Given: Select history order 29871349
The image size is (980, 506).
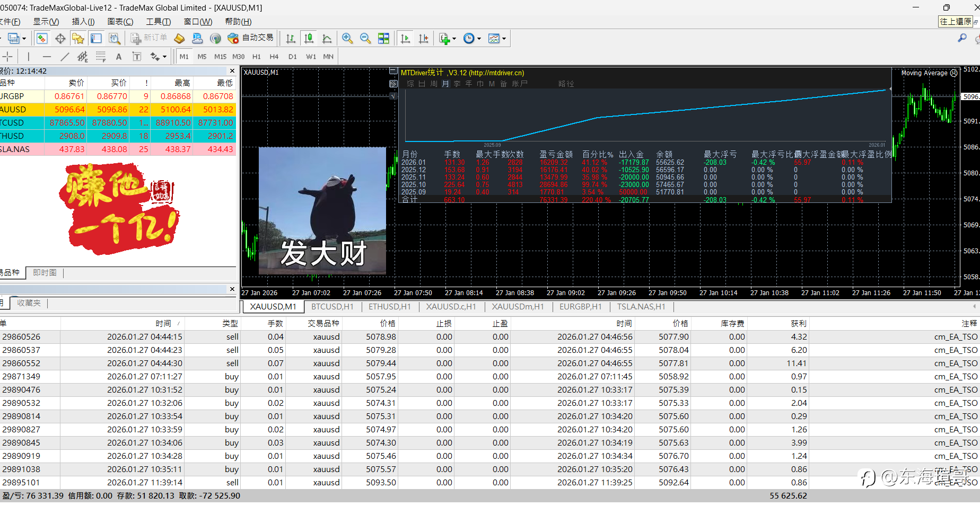Looking at the screenshot, I should [490, 376].
